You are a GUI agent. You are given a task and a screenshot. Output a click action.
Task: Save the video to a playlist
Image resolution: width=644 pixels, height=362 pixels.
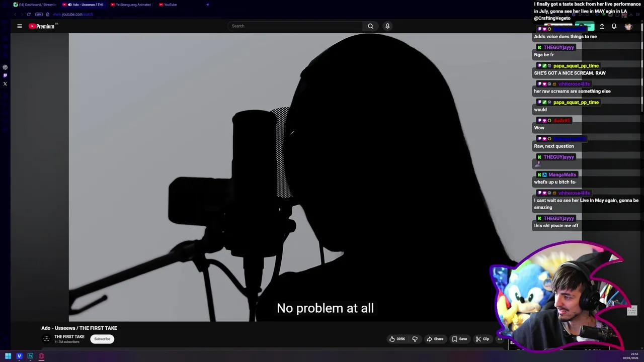point(459,339)
